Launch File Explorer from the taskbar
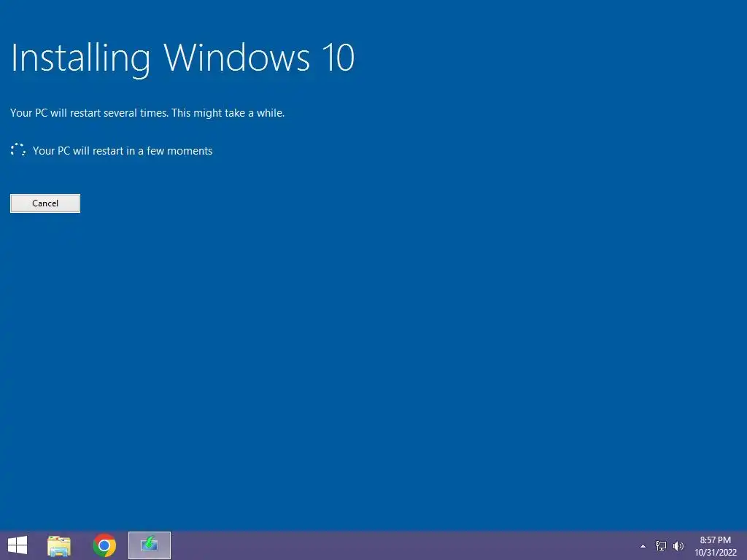This screenshot has width=747, height=560. [59, 545]
